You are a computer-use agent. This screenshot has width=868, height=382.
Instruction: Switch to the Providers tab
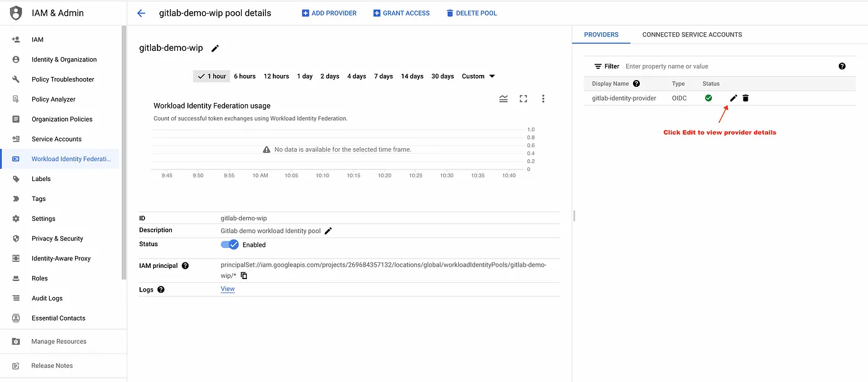[x=601, y=35]
